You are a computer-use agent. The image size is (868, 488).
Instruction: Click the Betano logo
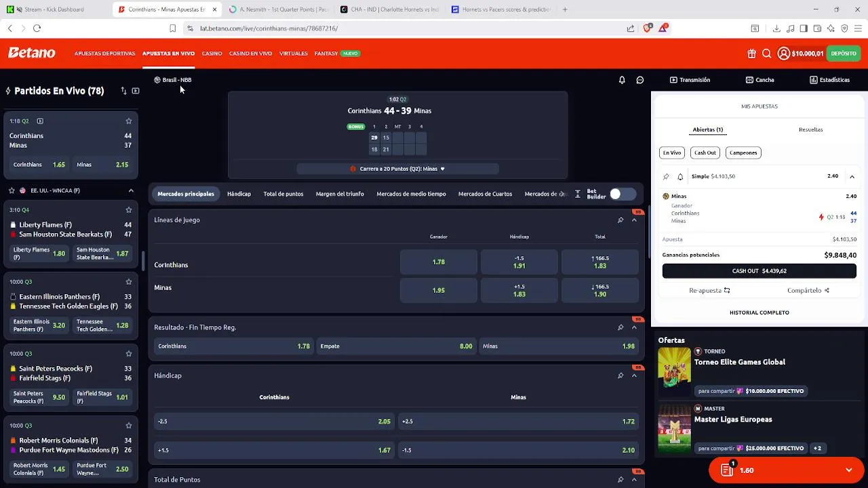31,54
